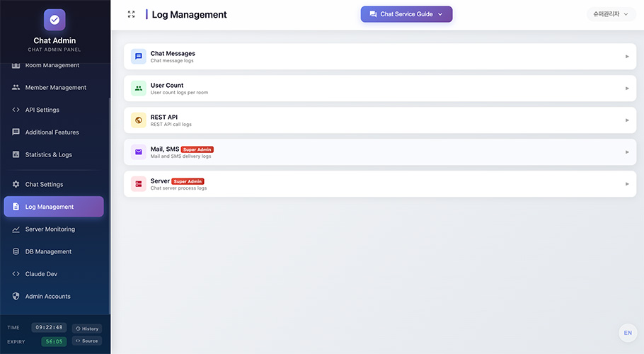This screenshot has height=354, width=644.
Task: Expand the Server log section arrow
Action: click(x=627, y=184)
